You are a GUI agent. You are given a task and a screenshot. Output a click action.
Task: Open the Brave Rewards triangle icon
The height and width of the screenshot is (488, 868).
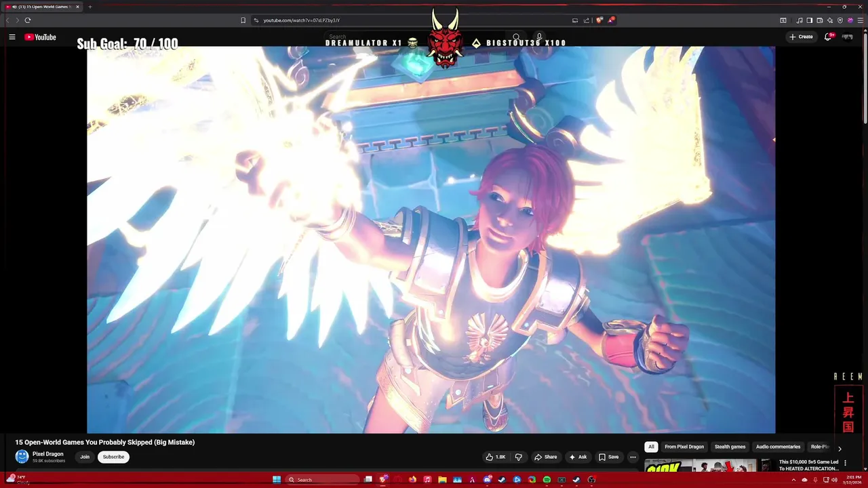point(611,20)
